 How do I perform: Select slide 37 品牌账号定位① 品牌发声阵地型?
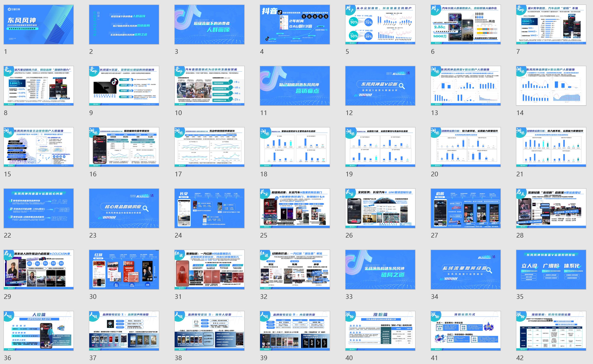[x=124, y=331]
